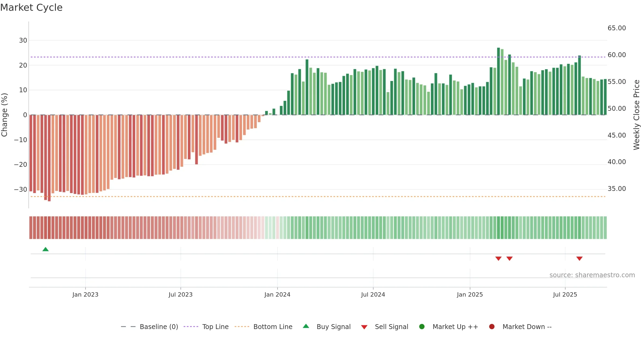644x362 pixels.
Task: Click the 65.00 price axis label
Action: (617, 28)
